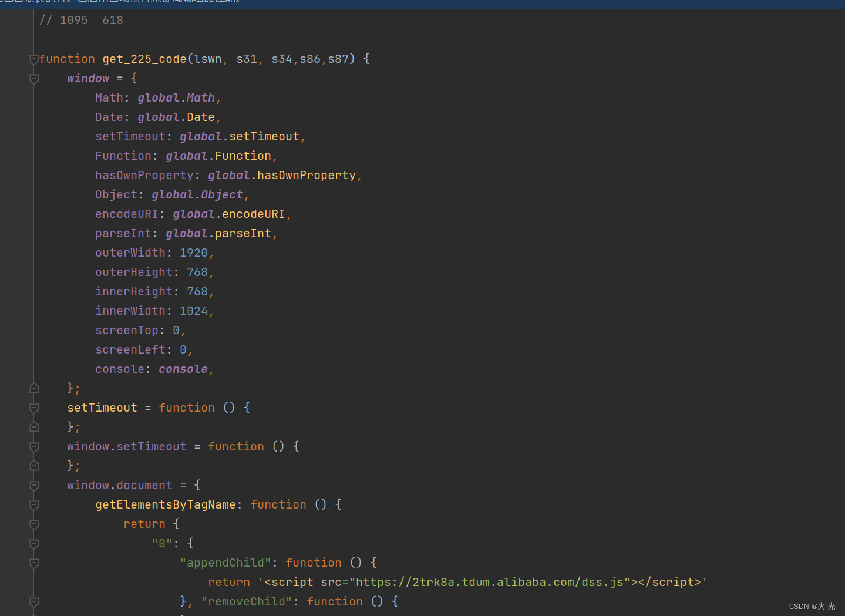Click 'global.Object' value
Screen dimensions: 845x616
coord(197,194)
